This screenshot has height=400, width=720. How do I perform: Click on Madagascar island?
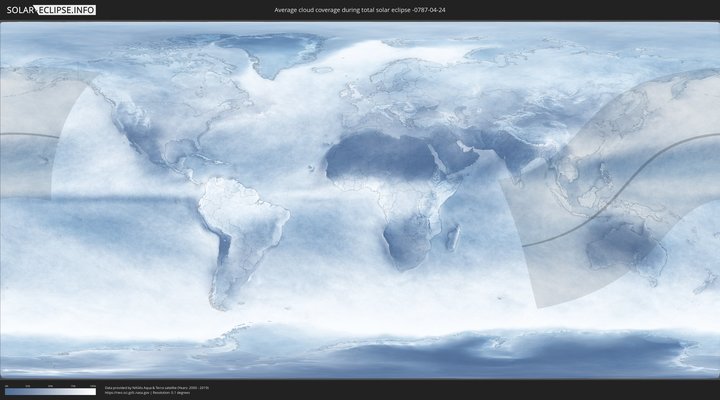[x=453, y=237]
